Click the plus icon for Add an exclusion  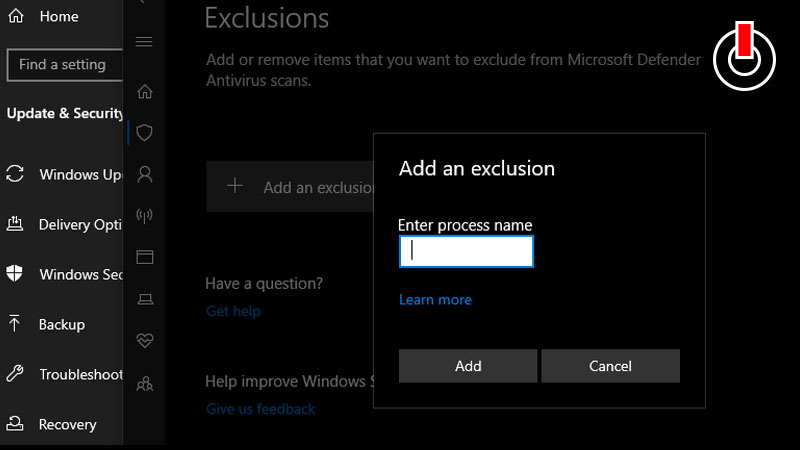[x=235, y=186]
